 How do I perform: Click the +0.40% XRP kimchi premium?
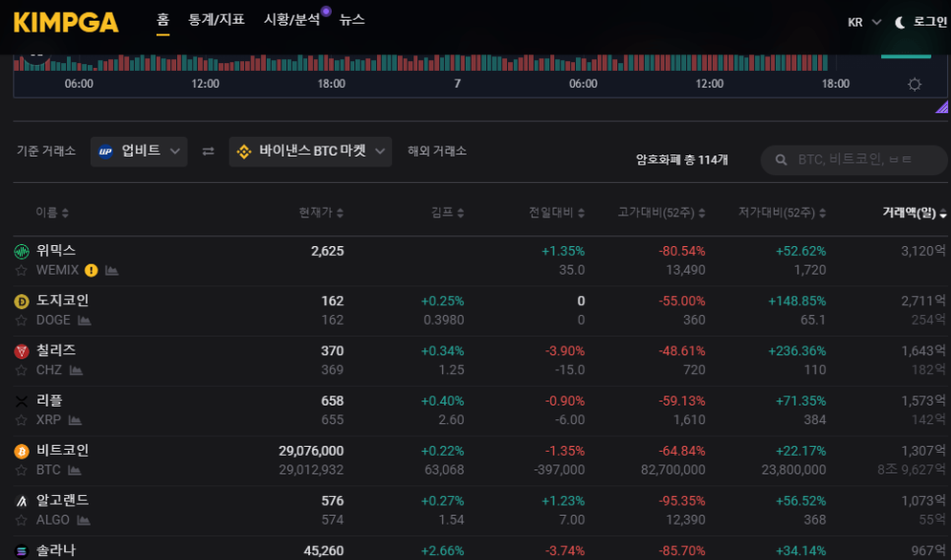click(x=442, y=402)
